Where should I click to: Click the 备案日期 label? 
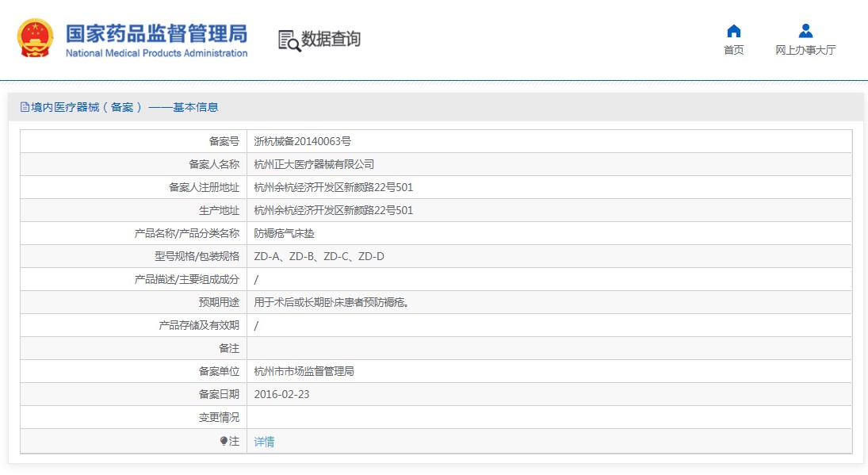click(x=220, y=395)
